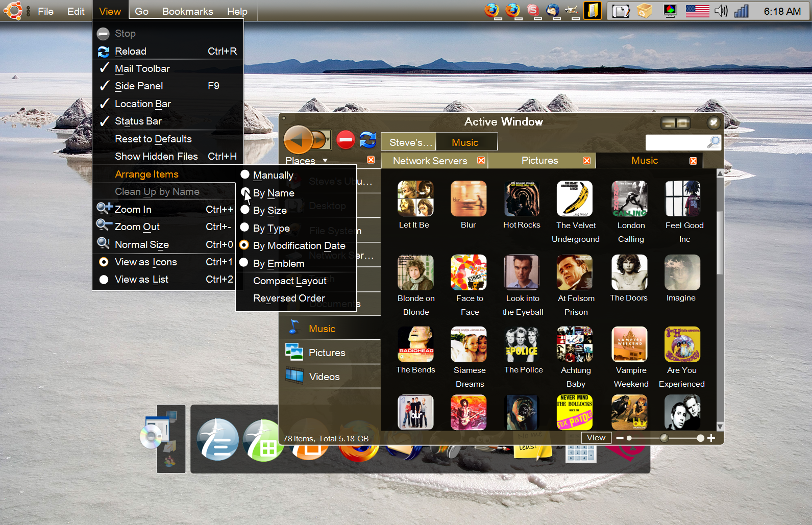Select View as Icons
This screenshot has height=525, width=812.
click(x=164, y=262)
